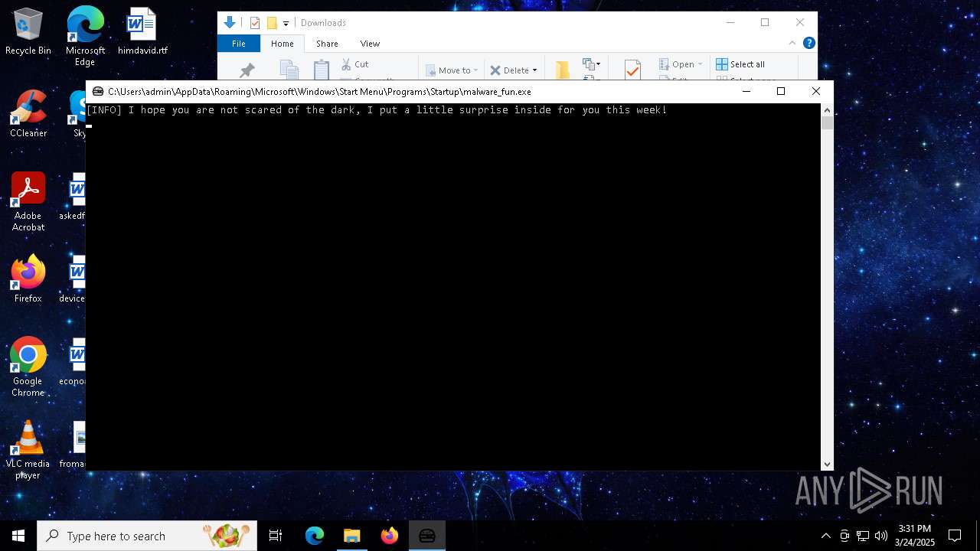This screenshot has width=980, height=551.
Task: Select himdavid.rtf file on desktop
Action: click(x=142, y=31)
